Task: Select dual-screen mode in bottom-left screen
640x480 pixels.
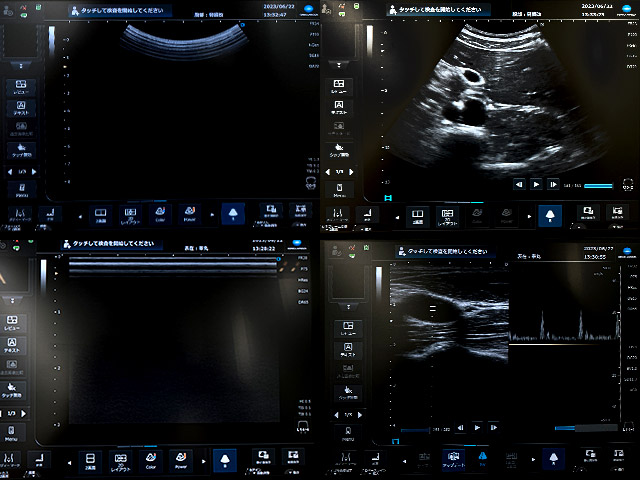Action: (90, 461)
